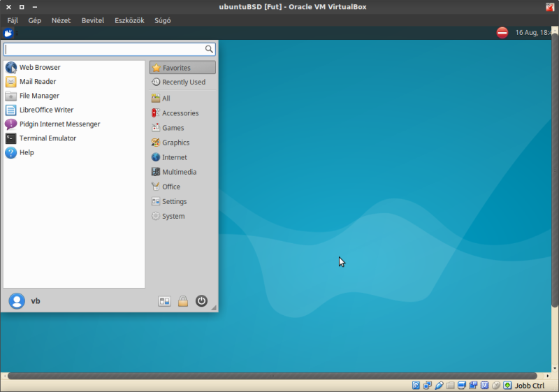Open the Graphics category
Screen dimensions: 559x392
tap(182, 143)
